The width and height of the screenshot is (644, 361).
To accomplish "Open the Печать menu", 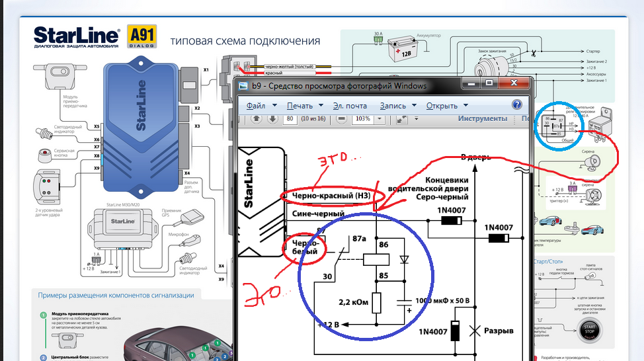I will 305,106.
